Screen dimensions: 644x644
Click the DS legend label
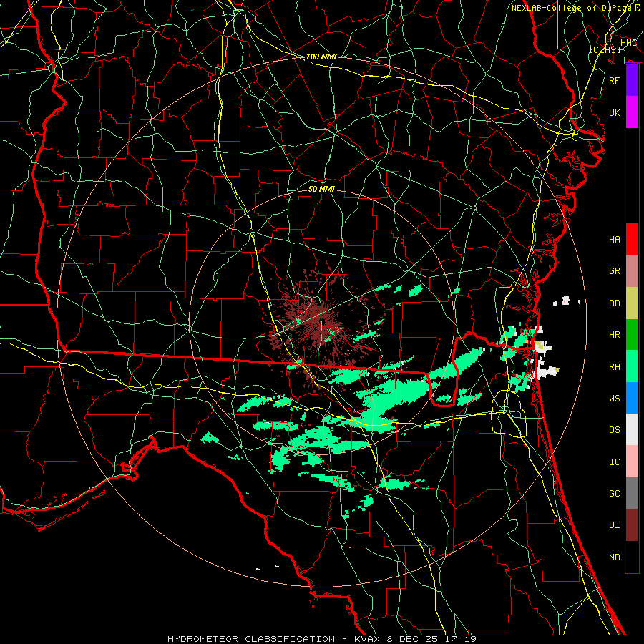(615, 430)
